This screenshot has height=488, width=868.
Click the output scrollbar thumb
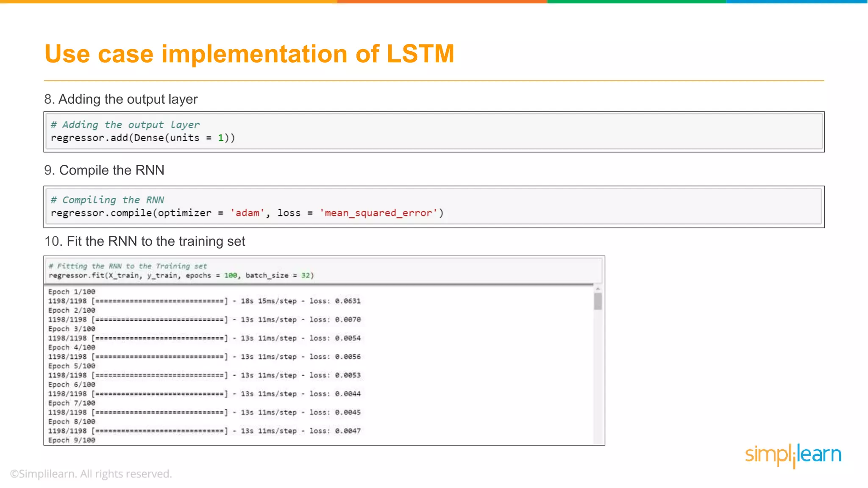point(598,302)
